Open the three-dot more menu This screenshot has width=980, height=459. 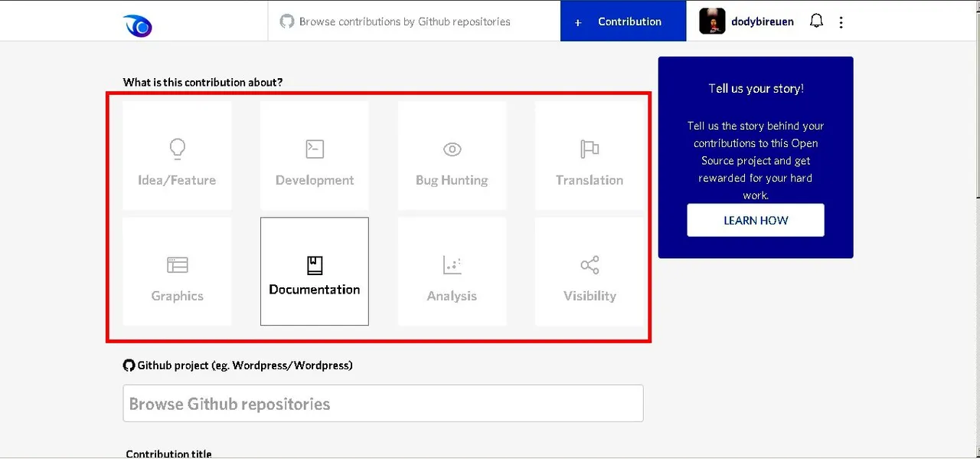tap(841, 22)
